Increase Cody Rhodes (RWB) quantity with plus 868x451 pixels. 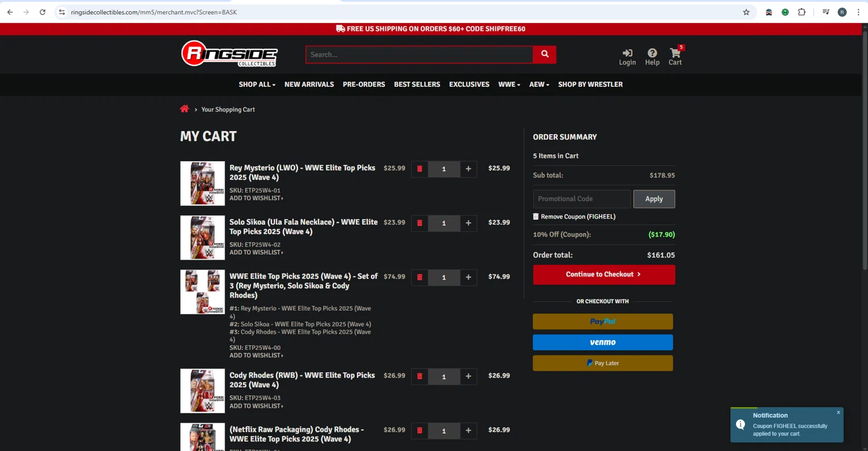click(x=468, y=376)
